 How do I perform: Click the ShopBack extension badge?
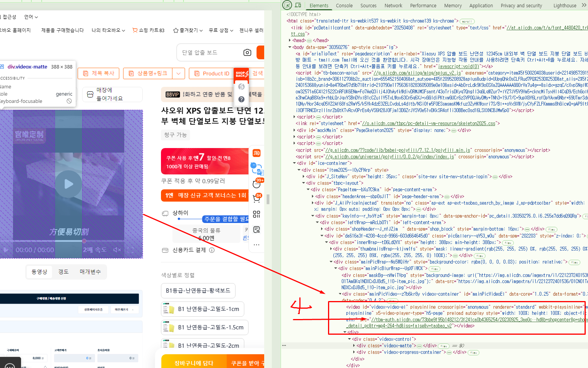(x=241, y=74)
